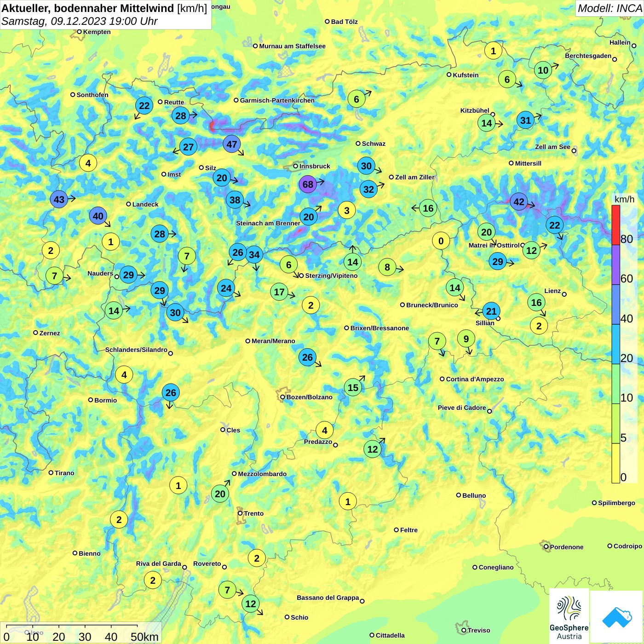Click the '50km' scale bar label
The height and width of the screenshot is (644, 644).
(x=144, y=637)
